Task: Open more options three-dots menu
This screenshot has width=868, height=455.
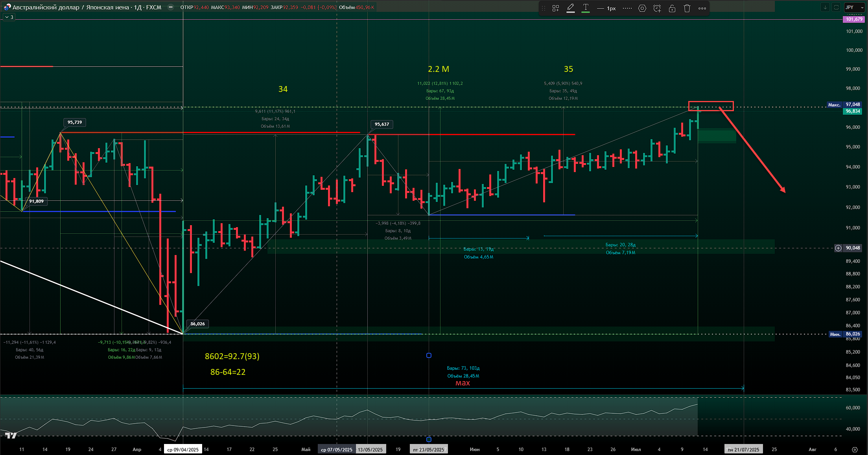Action: point(702,8)
